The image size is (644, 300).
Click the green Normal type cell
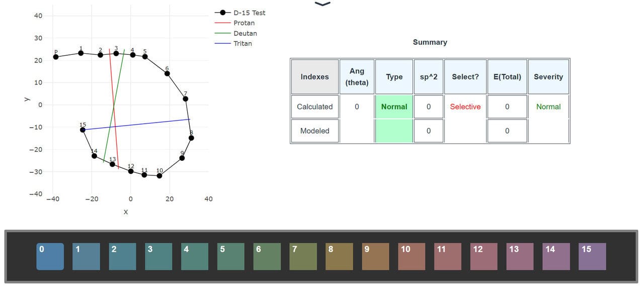click(x=394, y=107)
